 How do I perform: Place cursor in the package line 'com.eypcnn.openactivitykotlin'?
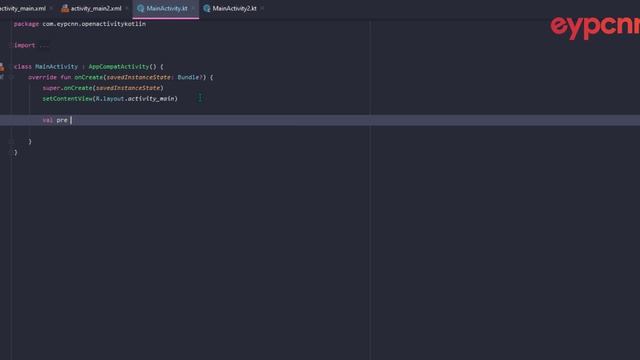tap(94, 24)
